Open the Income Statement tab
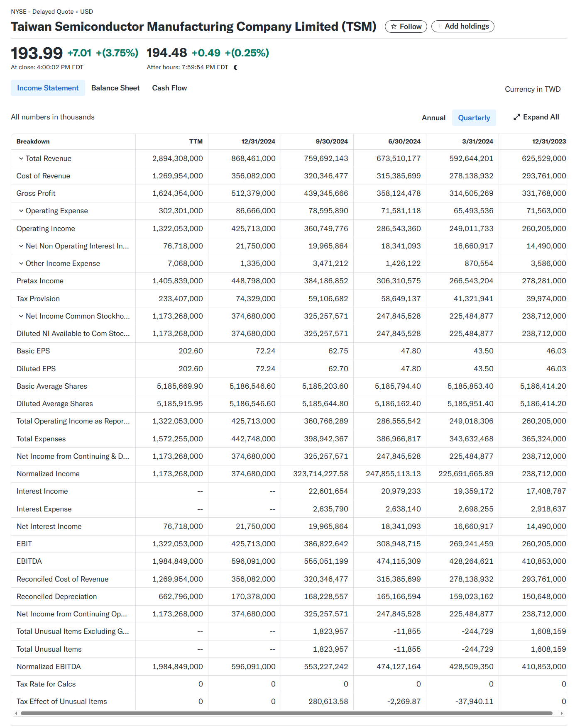 point(48,88)
